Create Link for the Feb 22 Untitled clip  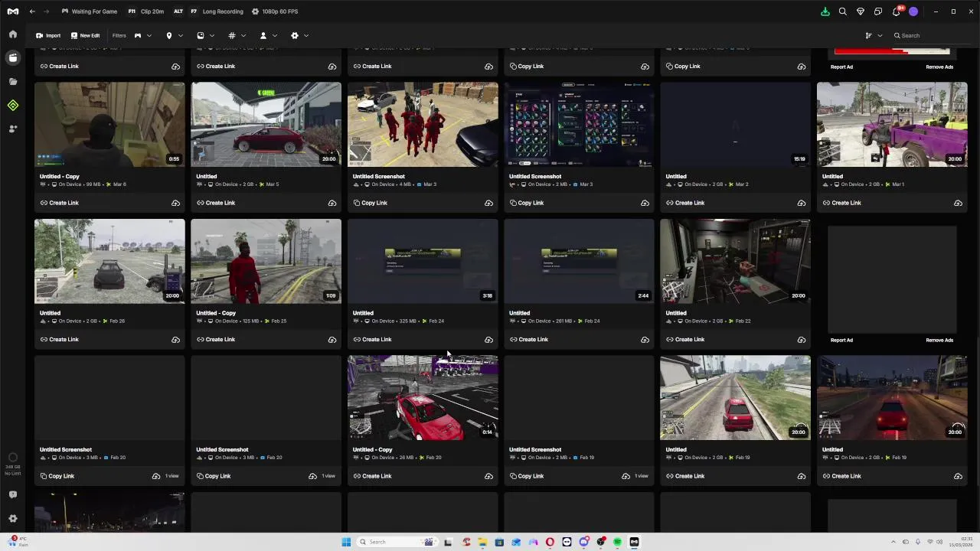pos(684,340)
